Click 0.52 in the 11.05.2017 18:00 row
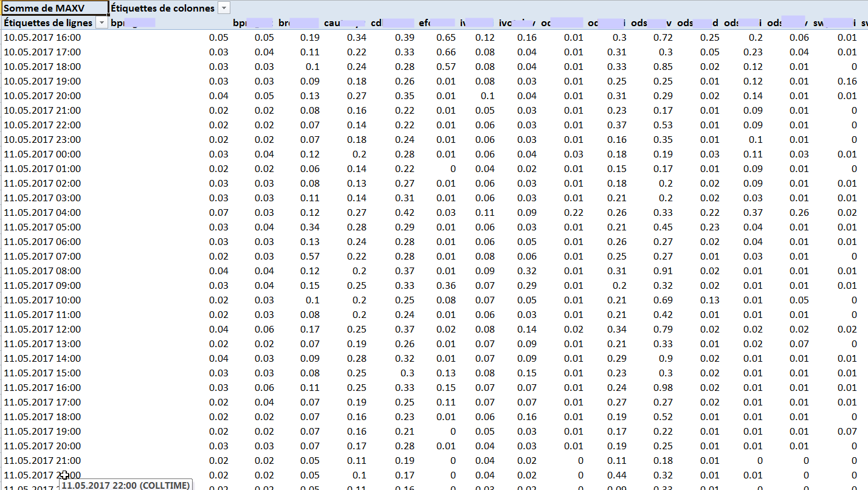 click(x=663, y=417)
